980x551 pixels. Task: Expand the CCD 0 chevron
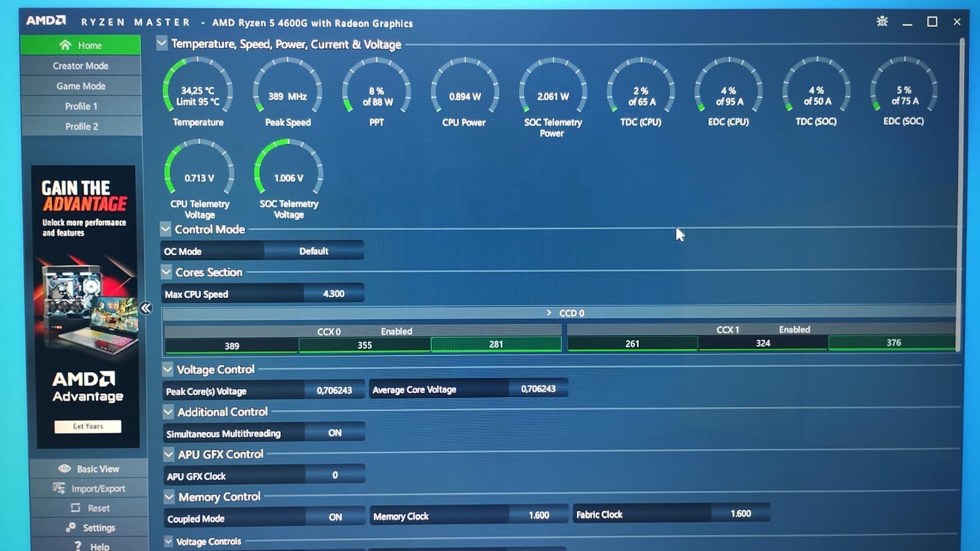coord(549,313)
